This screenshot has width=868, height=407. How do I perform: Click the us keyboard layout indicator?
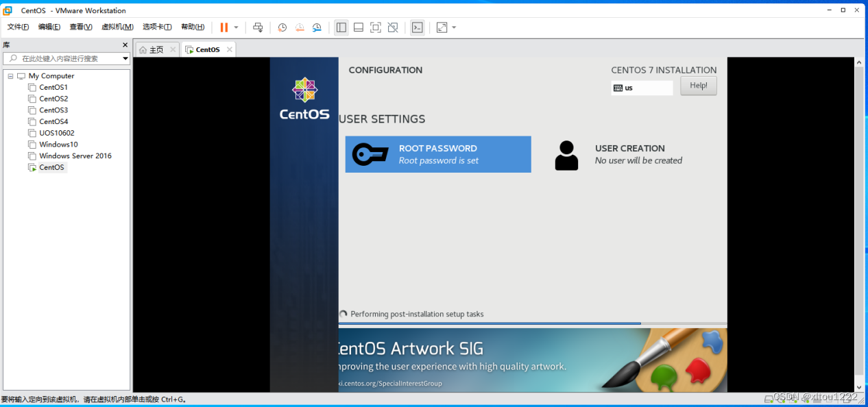[642, 88]
